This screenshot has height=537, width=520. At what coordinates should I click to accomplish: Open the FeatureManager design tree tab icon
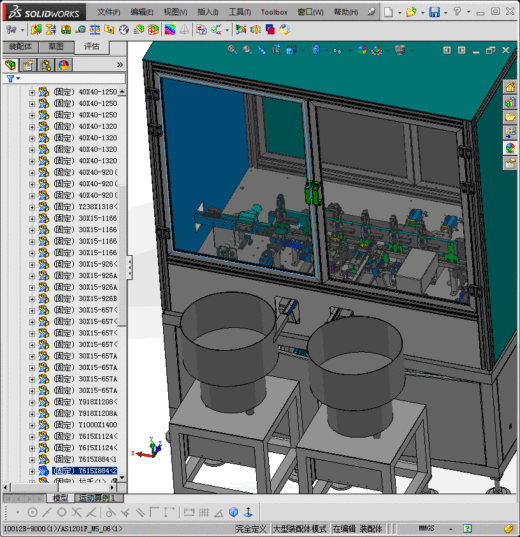11,65
